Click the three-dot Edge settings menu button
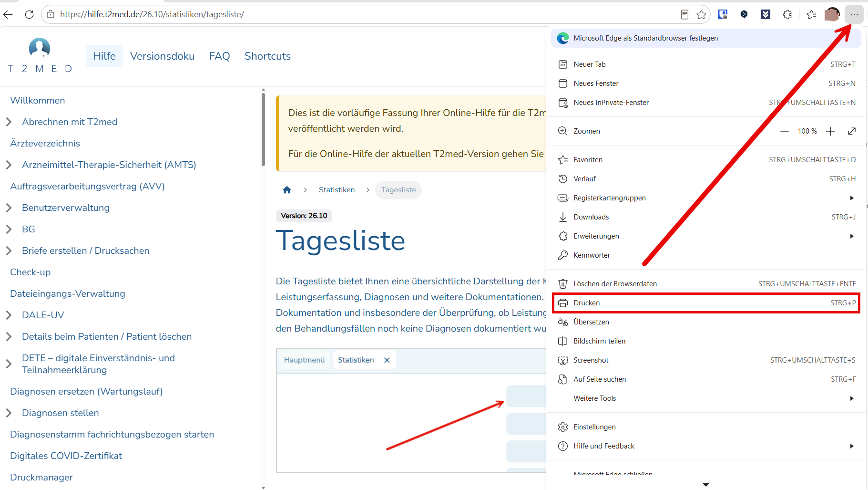The height and width of the screenshot is (490, 868). point(854,14)
